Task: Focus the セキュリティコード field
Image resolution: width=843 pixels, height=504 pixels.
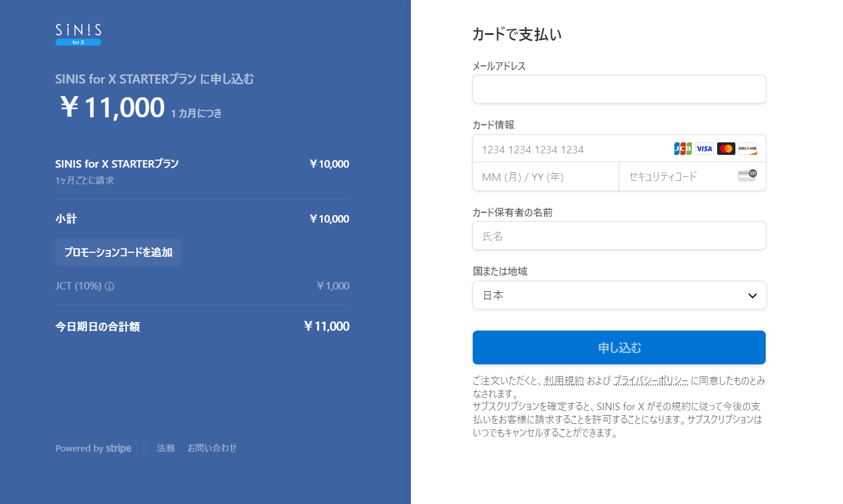Action: pyautogui.click(x=692, y=177)
